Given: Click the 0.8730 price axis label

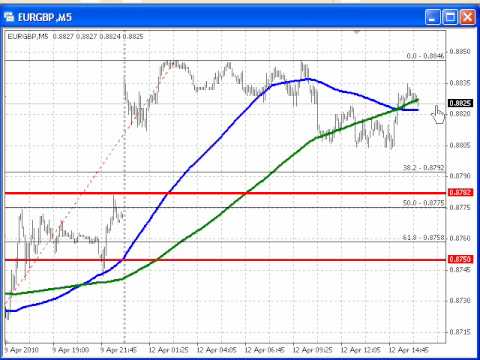Looking at the screenshot, I should [x=460, y=300].
